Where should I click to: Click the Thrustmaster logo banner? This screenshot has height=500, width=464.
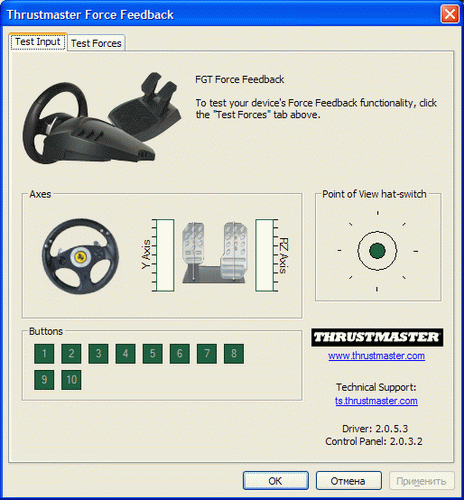tap(377, 337)
